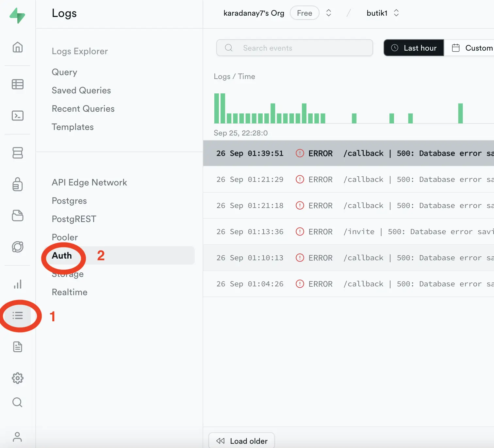Open the account profile icon
This screenshot has width=494, height=448.
18,437
